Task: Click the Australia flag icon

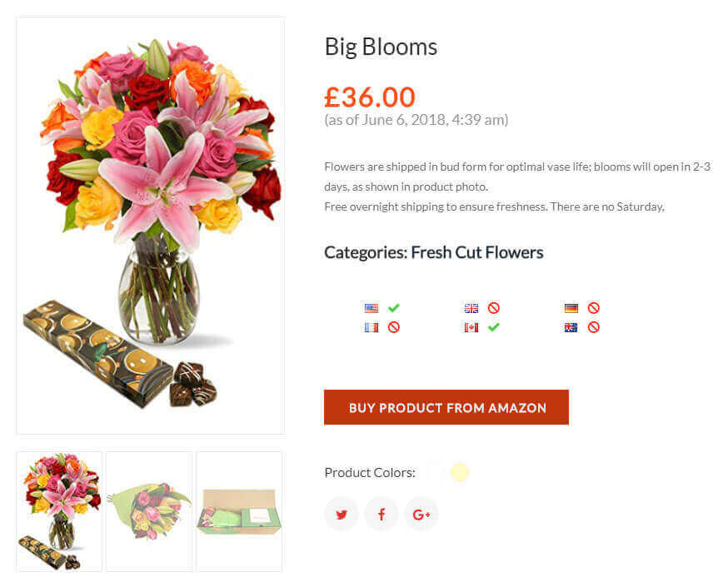Action: pos(571,328)
